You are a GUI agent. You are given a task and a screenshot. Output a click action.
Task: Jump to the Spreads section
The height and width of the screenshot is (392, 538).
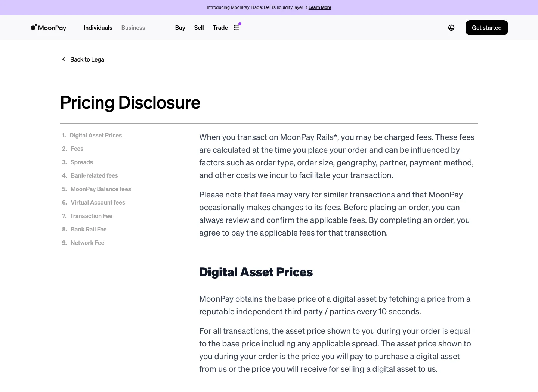point(81,162)
